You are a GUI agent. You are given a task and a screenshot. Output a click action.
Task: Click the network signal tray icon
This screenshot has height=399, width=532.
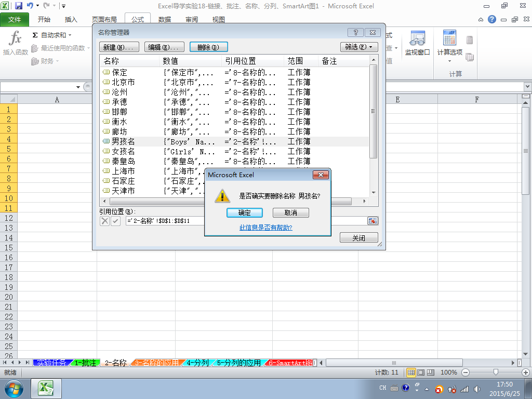pos(464,389)
